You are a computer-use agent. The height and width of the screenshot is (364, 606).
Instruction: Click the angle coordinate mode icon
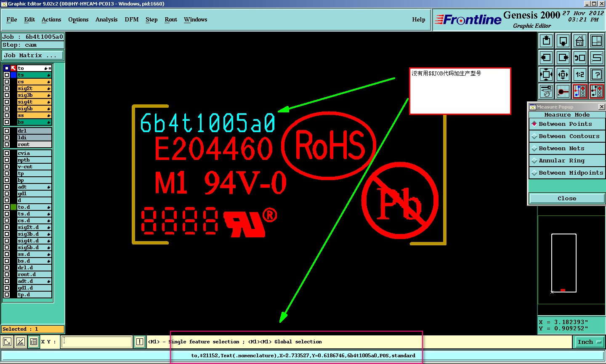pyautogui.click(x=21, y=342)
